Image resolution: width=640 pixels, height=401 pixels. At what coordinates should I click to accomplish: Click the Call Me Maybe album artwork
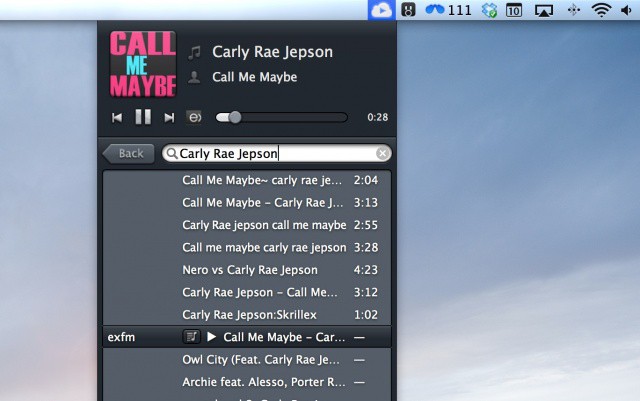pos(143,65)
